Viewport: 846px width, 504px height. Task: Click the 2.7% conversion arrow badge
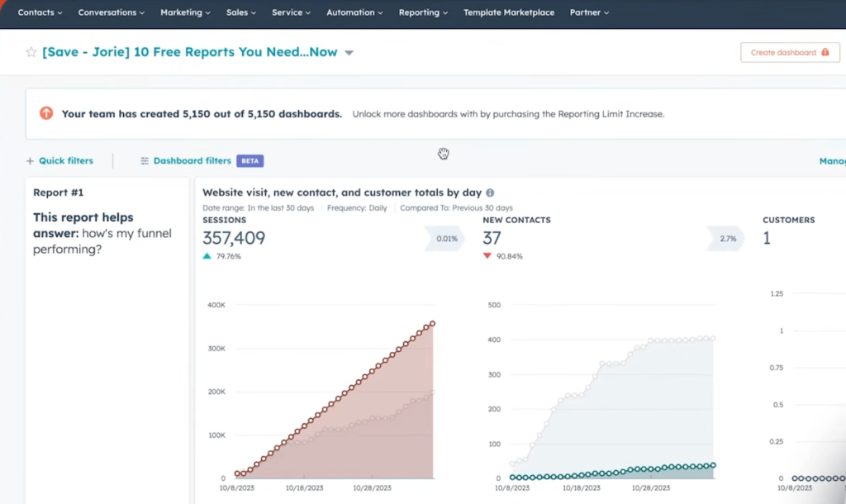tap(726, 239)
